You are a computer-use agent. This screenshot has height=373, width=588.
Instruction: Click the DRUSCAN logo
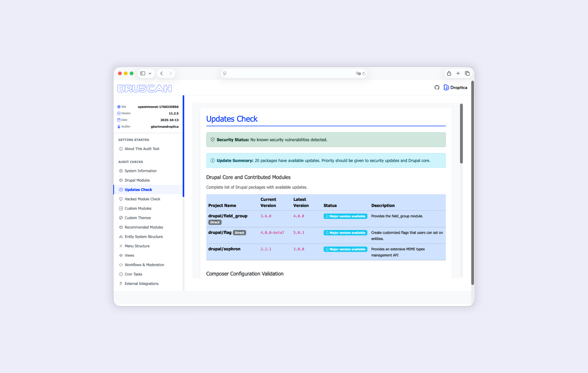click(144, 88)
